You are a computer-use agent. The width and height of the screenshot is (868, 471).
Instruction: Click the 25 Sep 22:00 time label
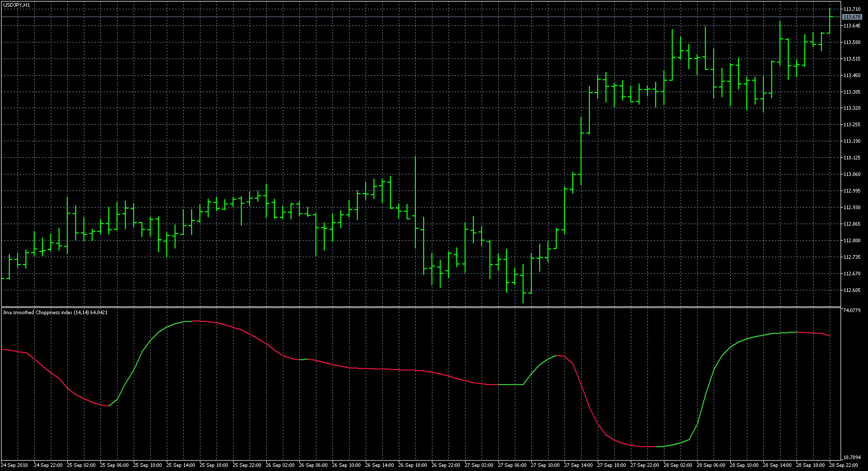[247, 465]
